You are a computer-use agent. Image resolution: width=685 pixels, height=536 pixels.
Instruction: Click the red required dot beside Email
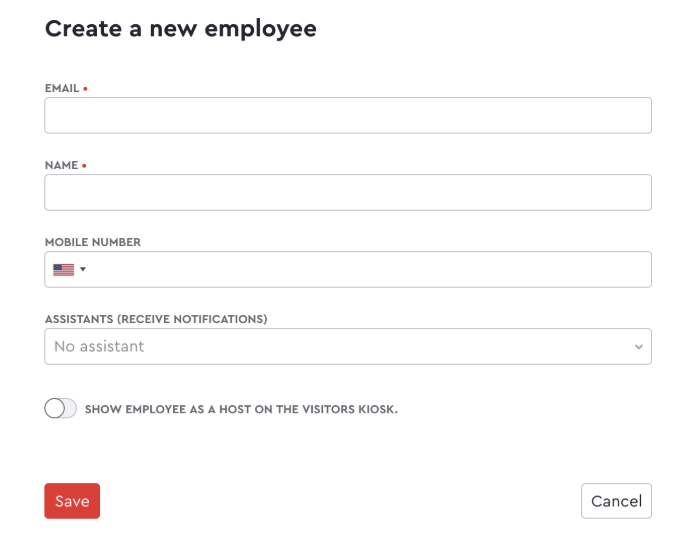pos(85,89)
